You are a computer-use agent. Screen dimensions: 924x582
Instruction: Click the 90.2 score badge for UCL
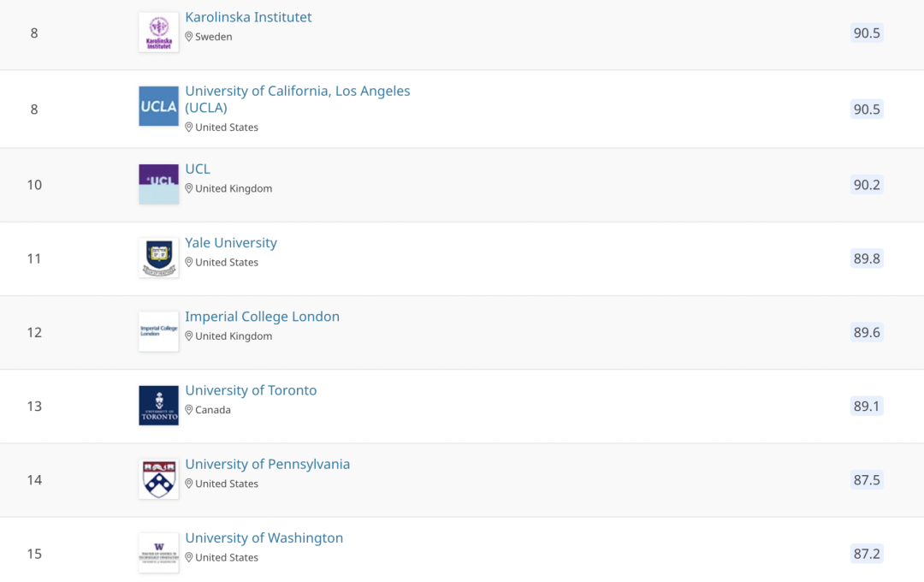click(x=867, y=185)
